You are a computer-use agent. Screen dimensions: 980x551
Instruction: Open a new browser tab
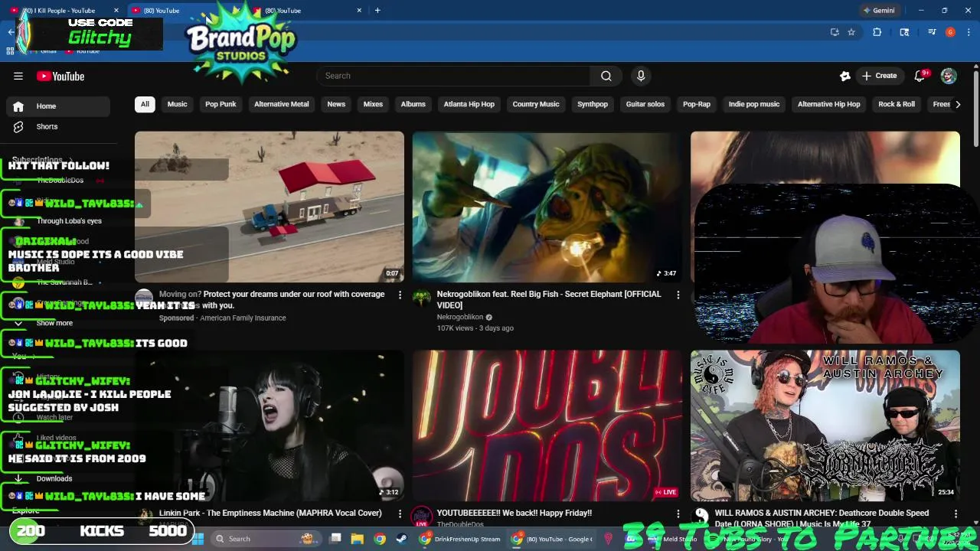tap(377, 11)
